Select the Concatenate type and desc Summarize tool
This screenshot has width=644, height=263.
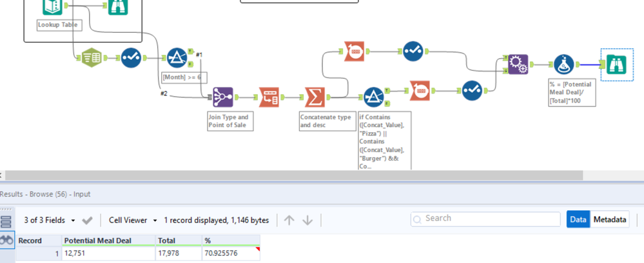(315, 97)
